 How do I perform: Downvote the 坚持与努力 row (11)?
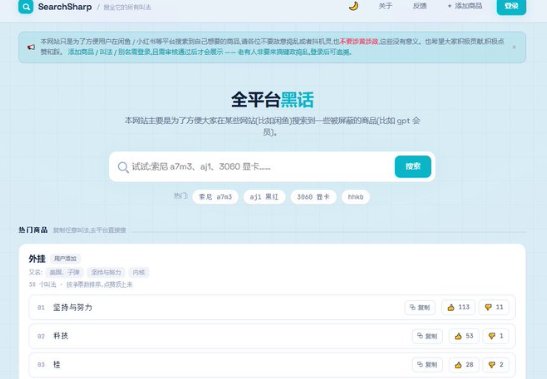(494, 307)
